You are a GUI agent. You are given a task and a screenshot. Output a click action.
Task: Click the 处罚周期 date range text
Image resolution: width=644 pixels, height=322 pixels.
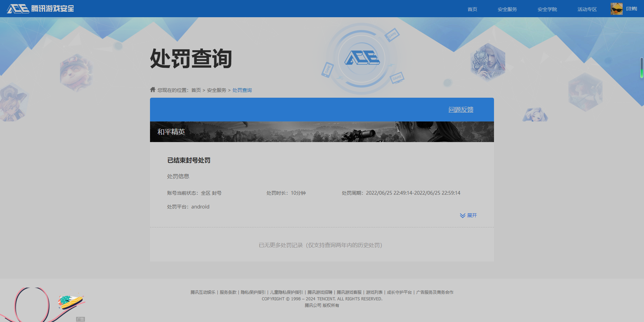point(401,193)
